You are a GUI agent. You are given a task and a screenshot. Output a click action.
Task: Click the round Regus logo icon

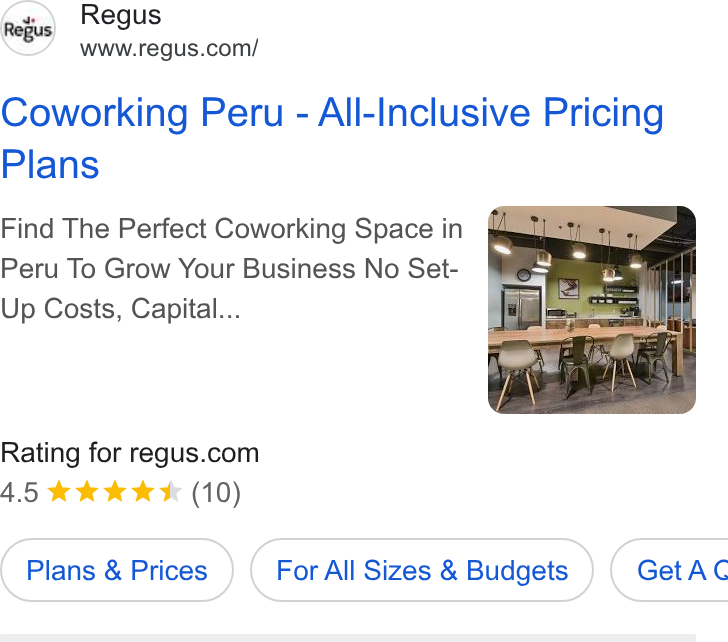pos(28,28)
